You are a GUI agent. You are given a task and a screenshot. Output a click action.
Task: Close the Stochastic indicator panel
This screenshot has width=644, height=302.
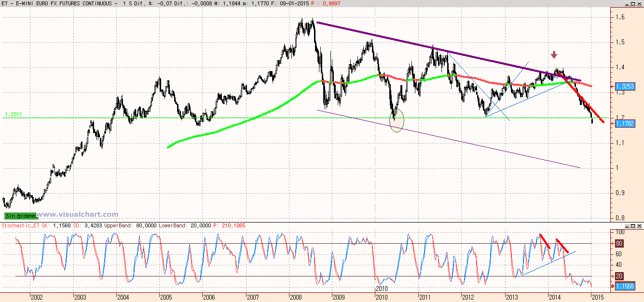pos(639,225)
